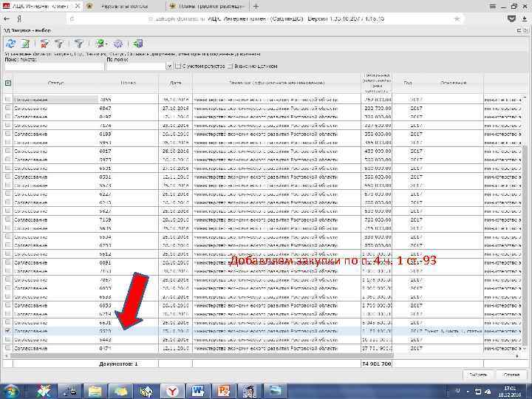Sort by the 'Дата' column header
This screenshot has height=399, width=532.
[175, 83]
